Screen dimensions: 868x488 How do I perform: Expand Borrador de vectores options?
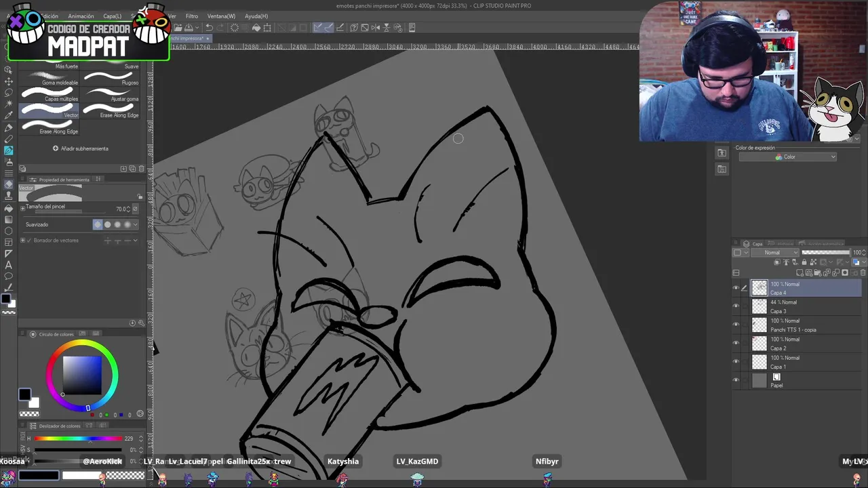click(x=23, y=241)
